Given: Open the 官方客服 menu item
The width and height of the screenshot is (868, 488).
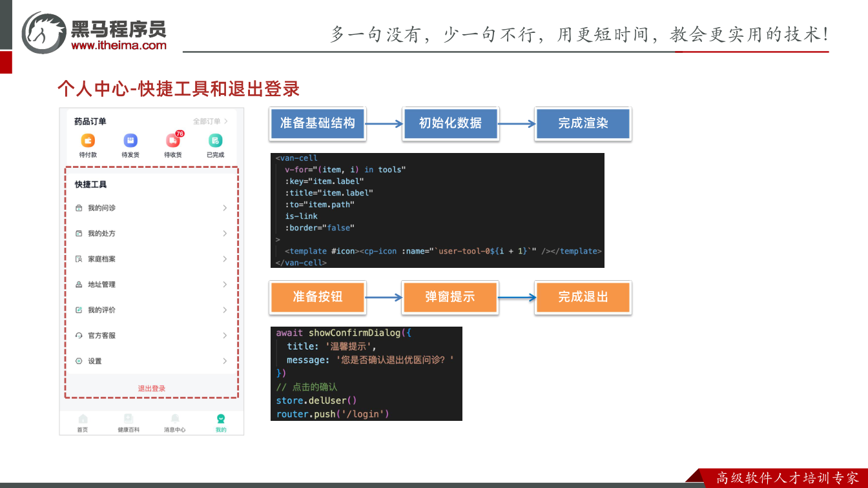Looking at the screenshot, I should (152, 336).
